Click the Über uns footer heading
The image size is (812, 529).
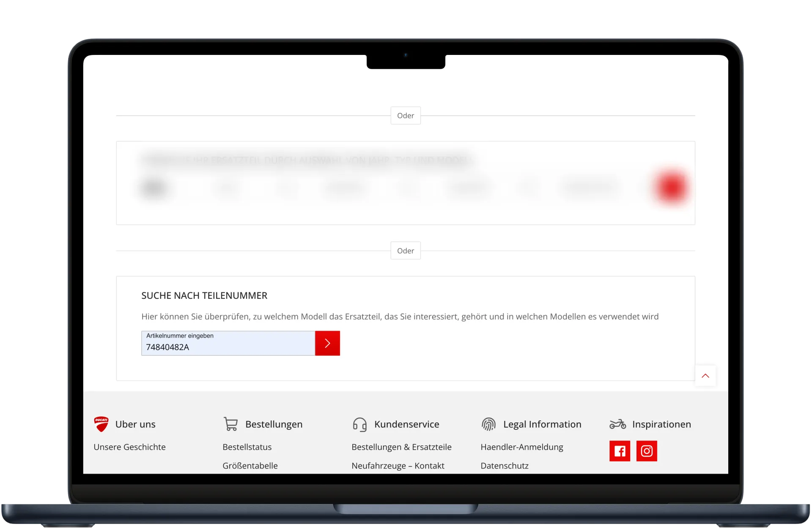click(135, 424)
